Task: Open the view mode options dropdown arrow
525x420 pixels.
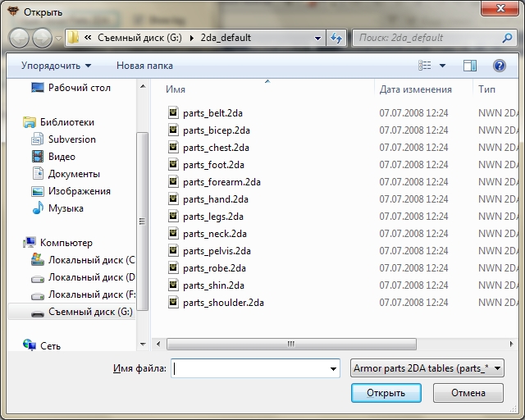Action: pyautogui.click(x=443, y=66)
